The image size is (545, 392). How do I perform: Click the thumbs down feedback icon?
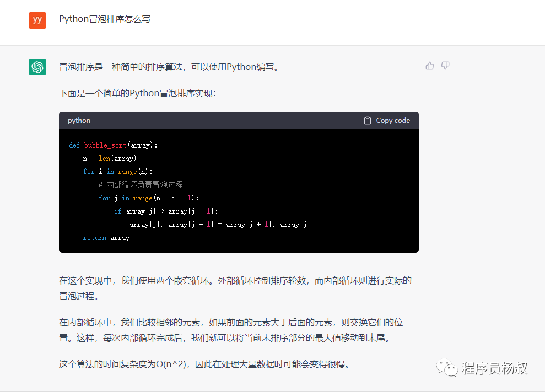(x=445, y=66)
